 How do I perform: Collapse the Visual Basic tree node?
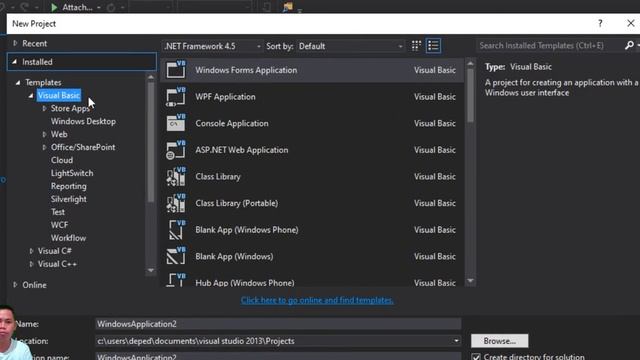coord(31,96)
